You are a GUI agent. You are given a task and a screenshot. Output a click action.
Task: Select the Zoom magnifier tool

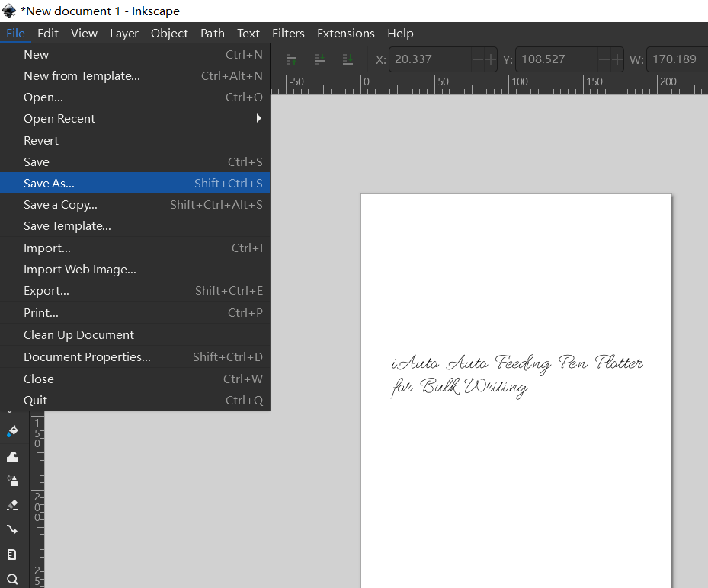click(12, 579)
